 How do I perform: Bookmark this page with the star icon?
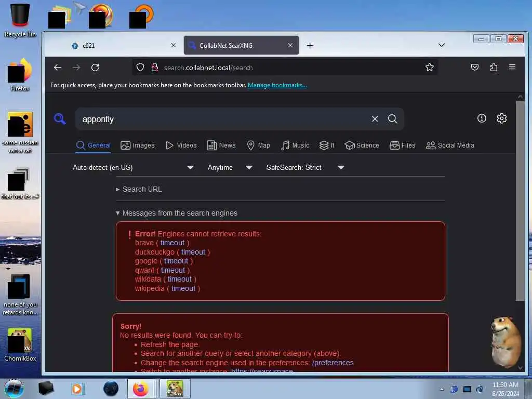[430, 67]
